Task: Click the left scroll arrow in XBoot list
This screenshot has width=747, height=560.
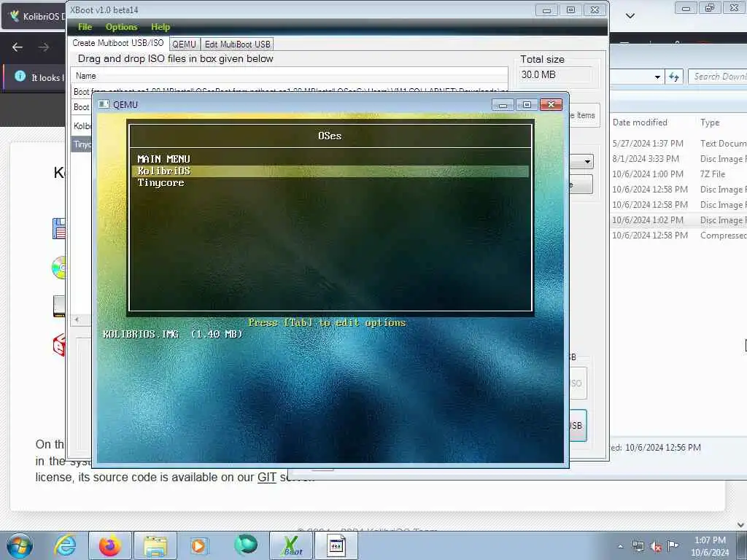Action: coord(77,319)
